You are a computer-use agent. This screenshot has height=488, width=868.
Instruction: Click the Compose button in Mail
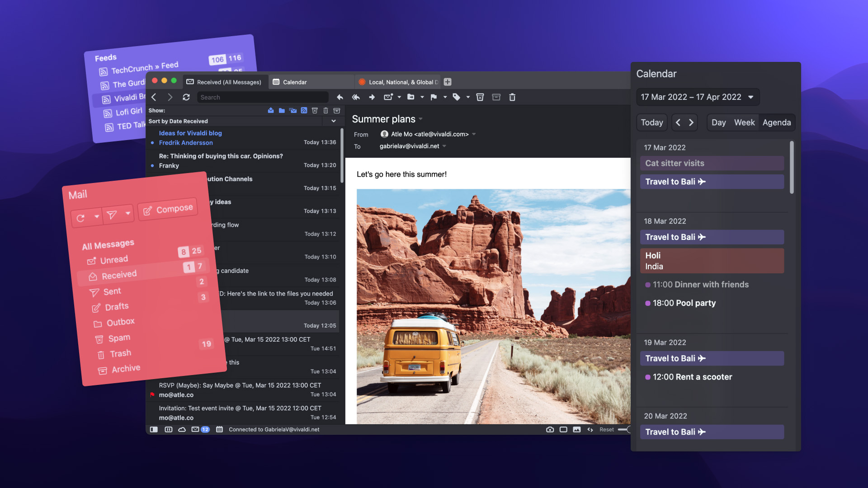click(x=169, y=208)
